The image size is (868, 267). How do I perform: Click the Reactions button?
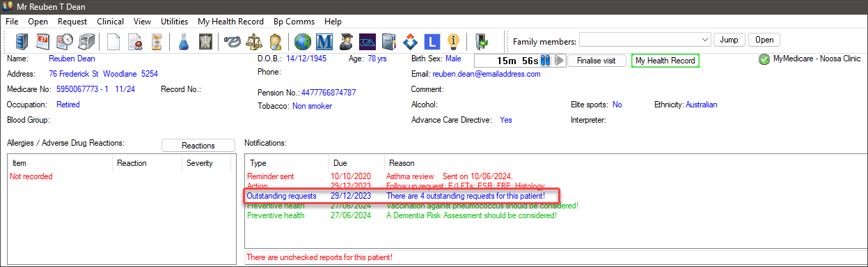pyautogui.click(x=198, y=146)
